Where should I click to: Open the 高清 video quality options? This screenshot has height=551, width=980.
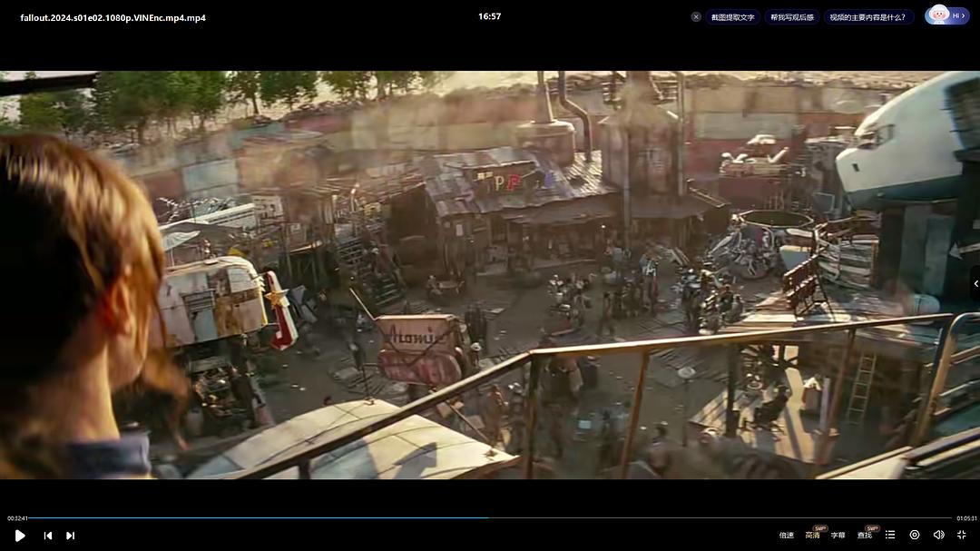point(812,536)
